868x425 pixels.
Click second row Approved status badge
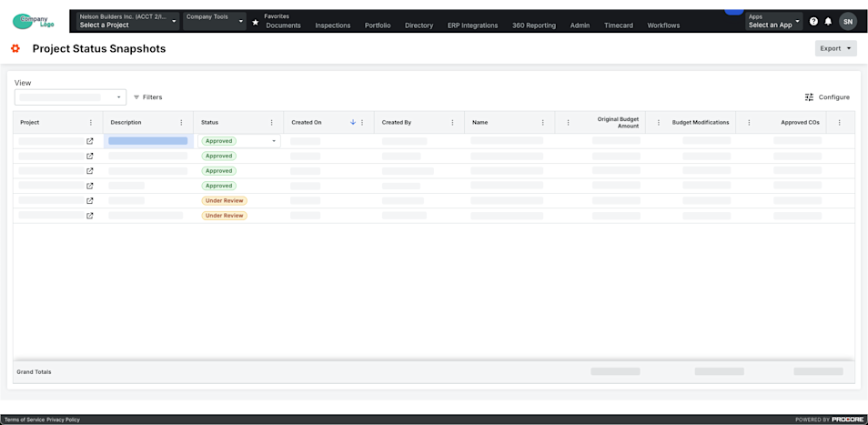click(x=218, y=156)
